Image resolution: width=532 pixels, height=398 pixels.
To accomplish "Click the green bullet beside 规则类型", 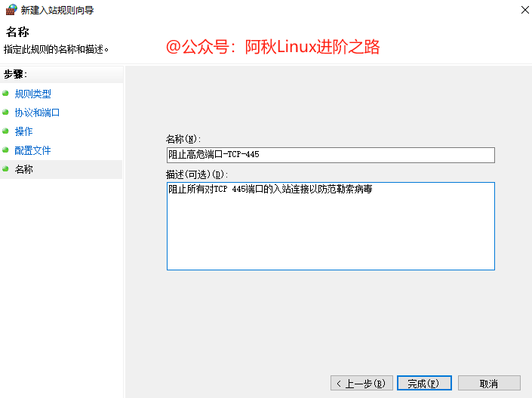I will pos(5,94).
